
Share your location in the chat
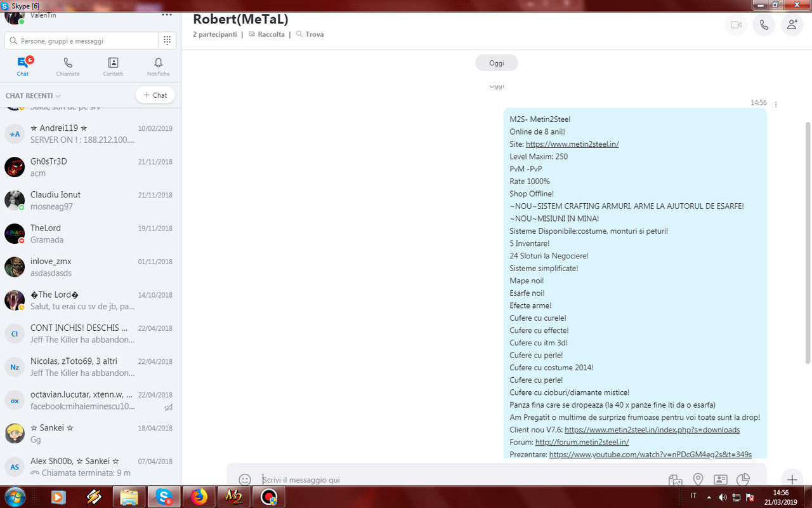698,480
